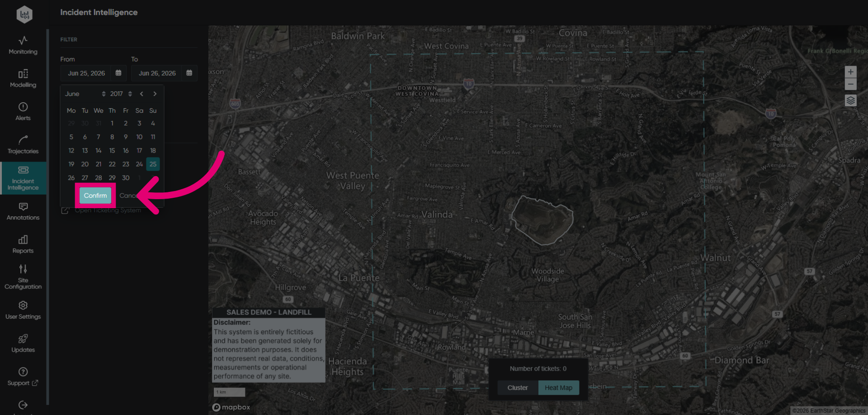This screenshot has width=868, height=415.
Task: Click the Mapbox logo on the map
Action: [231, 407]
